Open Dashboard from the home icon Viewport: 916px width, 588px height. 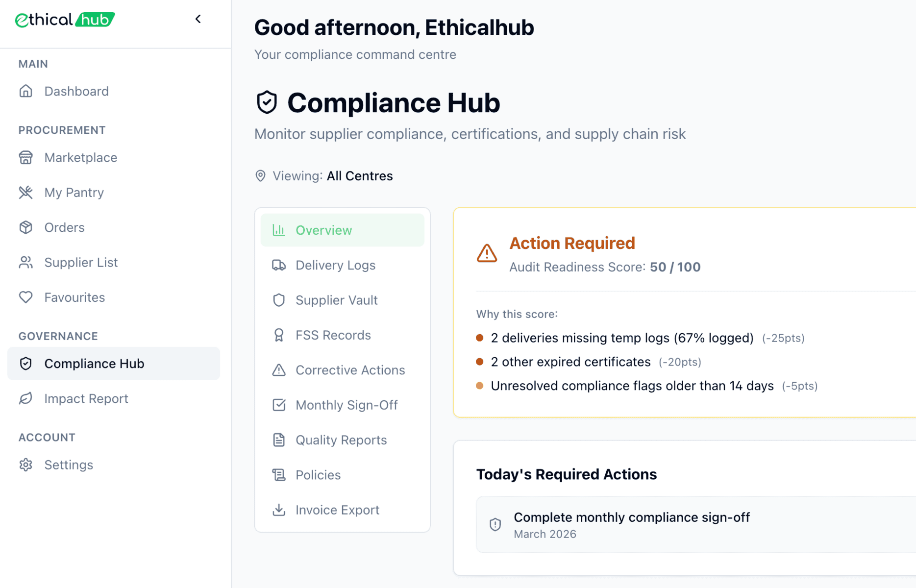[26, 91]
